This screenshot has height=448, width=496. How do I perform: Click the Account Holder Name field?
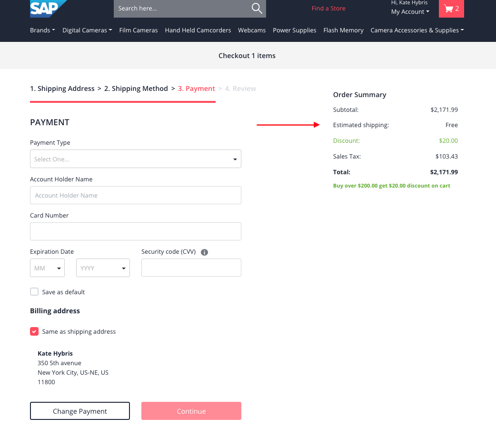coord(135,195)
